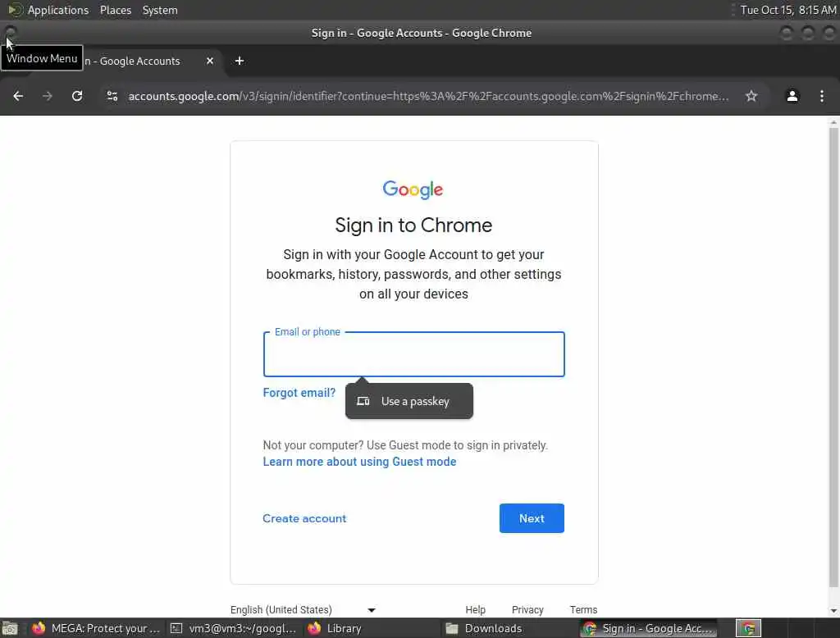
Task: Click the Google logo
Action: tap(413, 189)
